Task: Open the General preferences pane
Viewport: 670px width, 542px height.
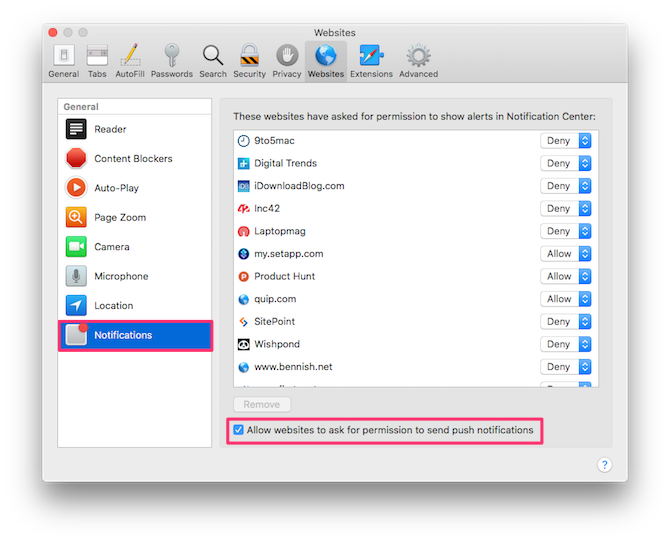Action: pos(63,60)
